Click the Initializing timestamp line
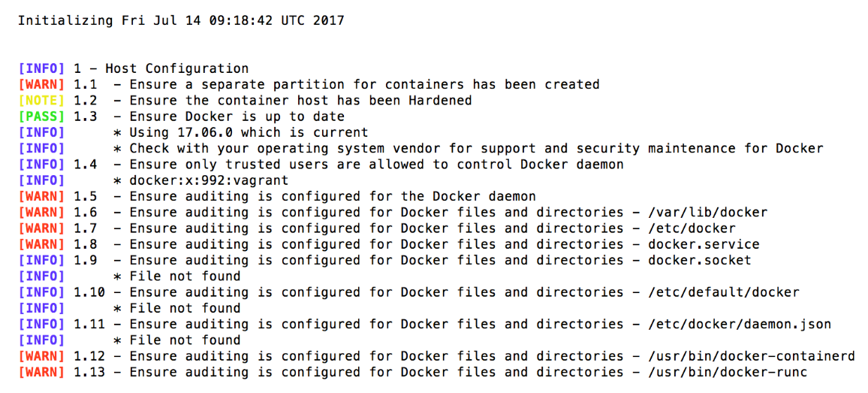This screenshot has height=393, width=868. (x=180, y=21)
